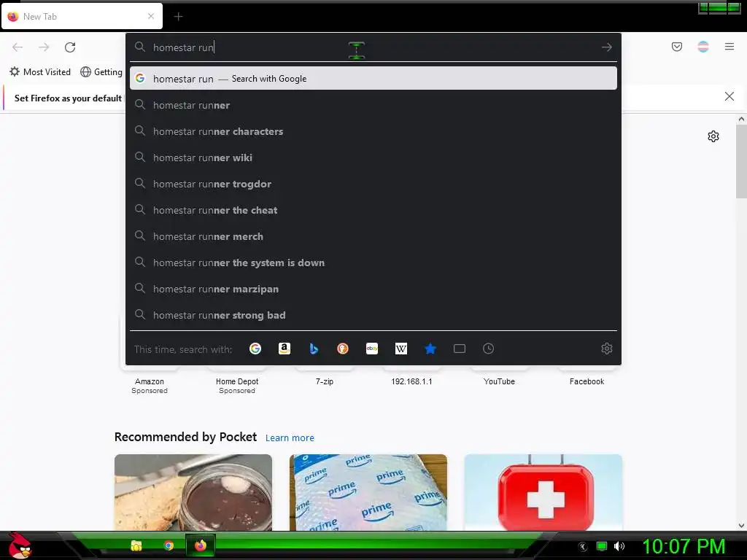Choose Bing one-off search engine icon
This screenshot has height=560, width=747.
(314, 349)
